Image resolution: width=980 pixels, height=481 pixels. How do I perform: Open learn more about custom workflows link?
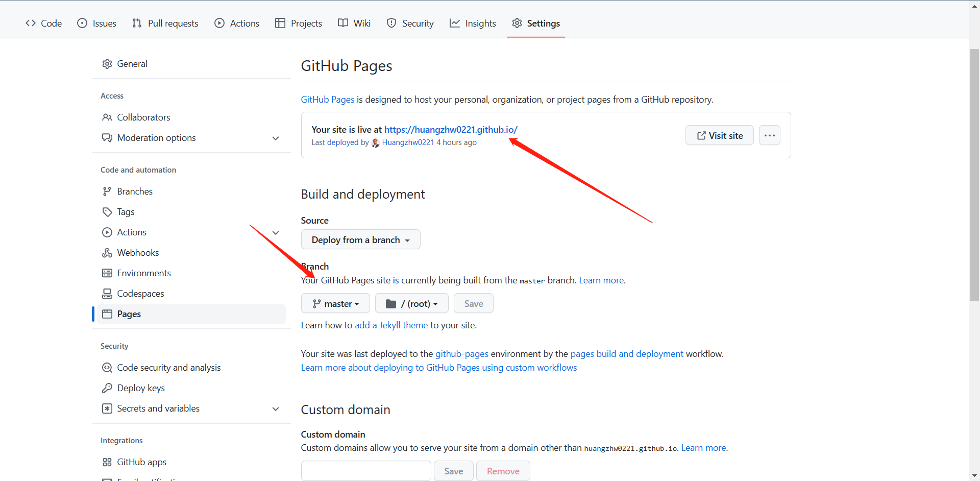point(439,368)
